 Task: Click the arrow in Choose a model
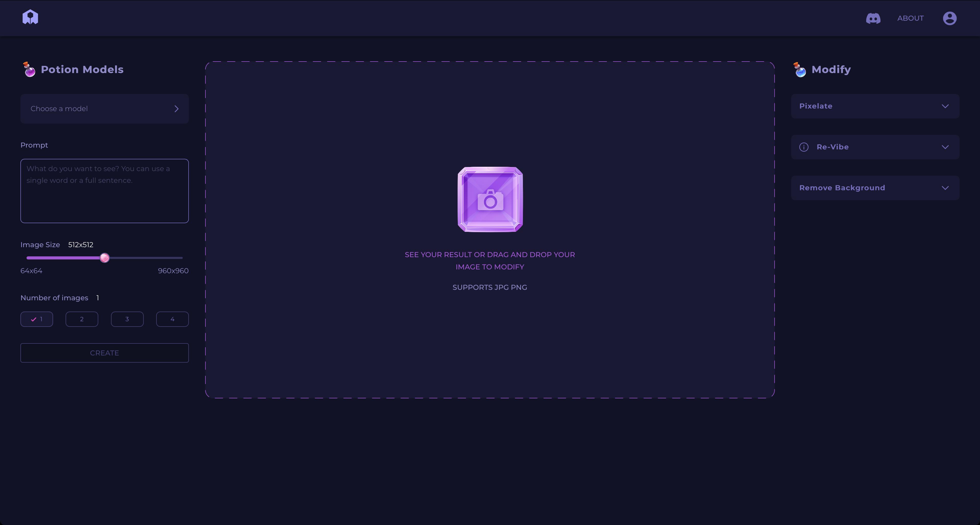(176, 109)
